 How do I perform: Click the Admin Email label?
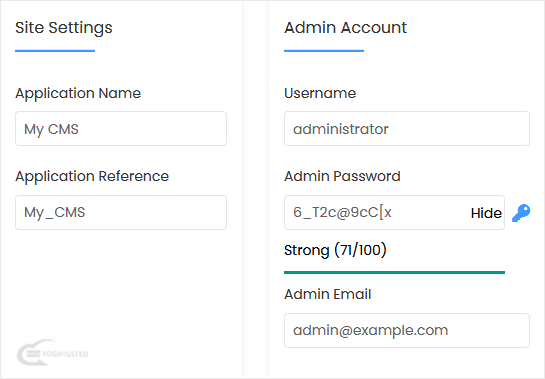click(x=328, y=294)
